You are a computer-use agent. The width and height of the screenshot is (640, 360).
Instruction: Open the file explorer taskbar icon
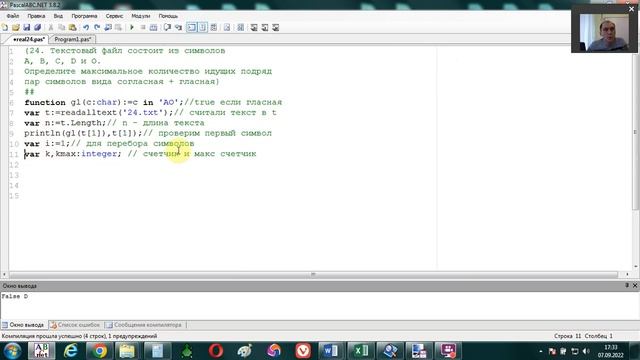(x=127, y=351)
